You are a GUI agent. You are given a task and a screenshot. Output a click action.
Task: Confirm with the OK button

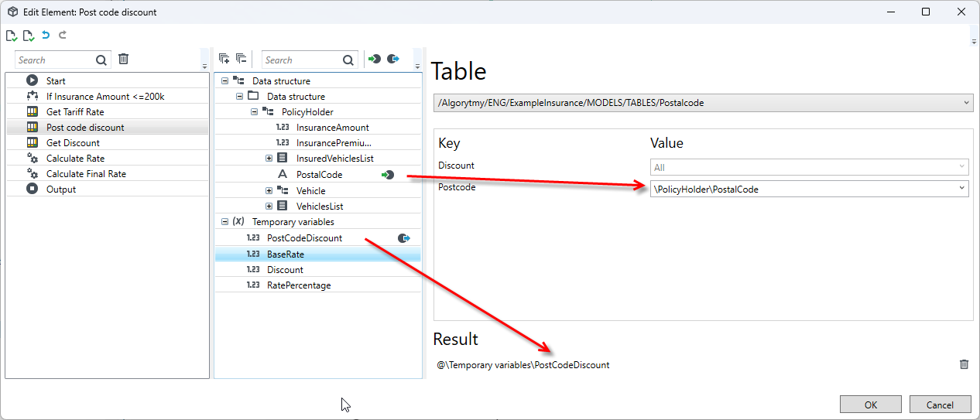871,405
